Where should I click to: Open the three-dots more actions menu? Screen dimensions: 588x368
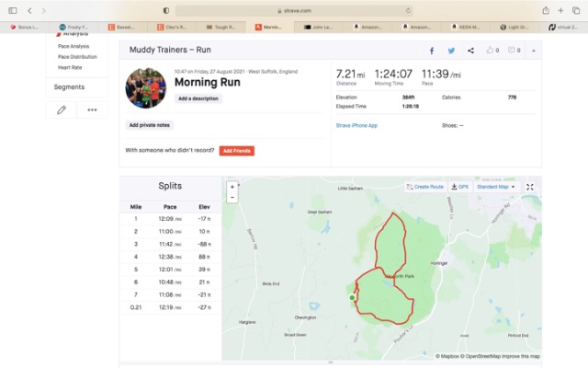click(92, 109)
